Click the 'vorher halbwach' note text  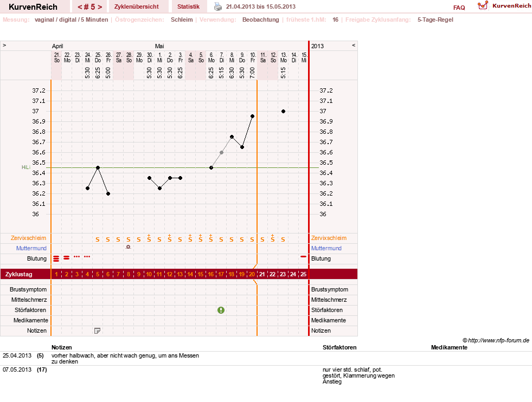pyautogui.click(x=125, y=359)
